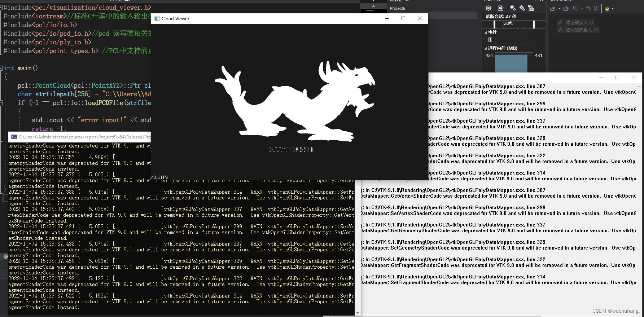644x317 pixels.
Task: Zoom out of the diagnostic timeline
Action: [x=522, y=8]
